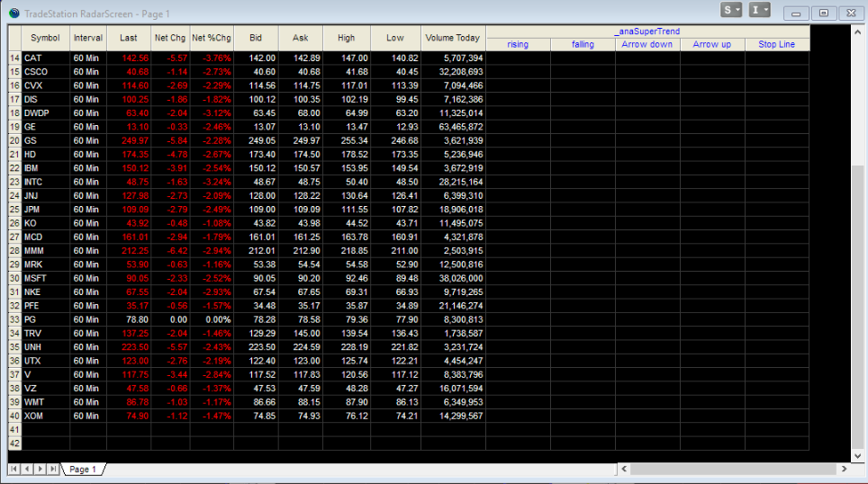Open the I dropdown button in title bar
Viewport: 868px width, 484px height.
(760, 10)
